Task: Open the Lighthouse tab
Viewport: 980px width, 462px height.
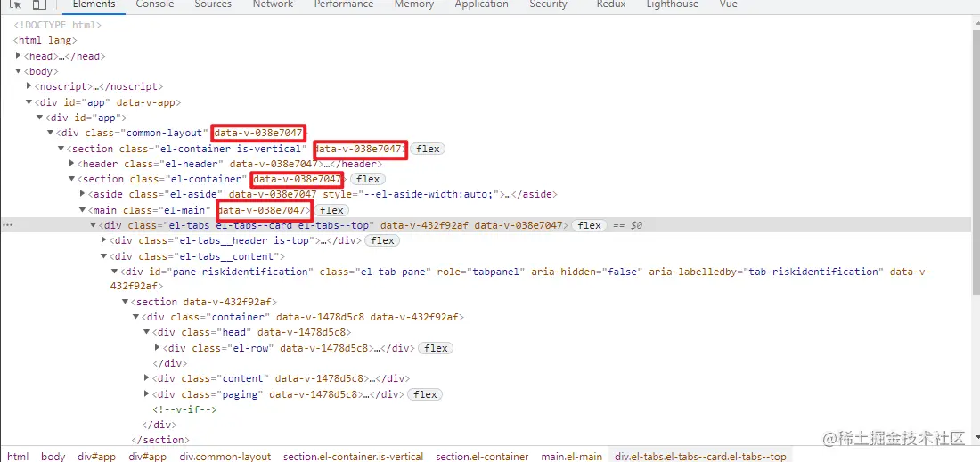Action: (673, 4)
